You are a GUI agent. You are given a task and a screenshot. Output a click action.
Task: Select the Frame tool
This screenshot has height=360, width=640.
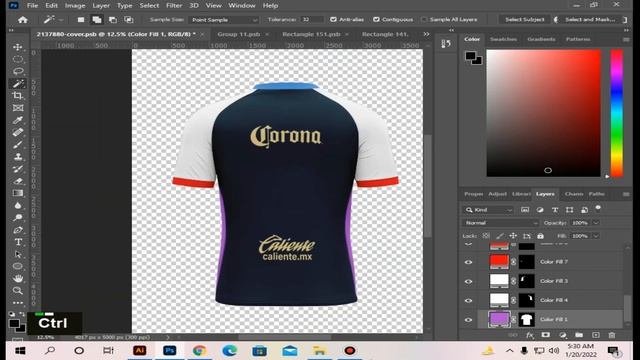18,108
